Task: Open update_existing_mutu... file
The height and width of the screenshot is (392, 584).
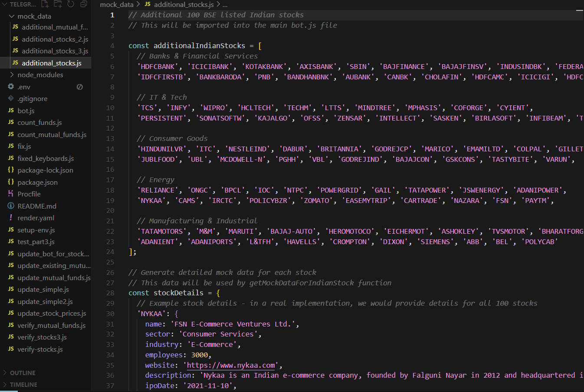Action: tap(54, 265)
